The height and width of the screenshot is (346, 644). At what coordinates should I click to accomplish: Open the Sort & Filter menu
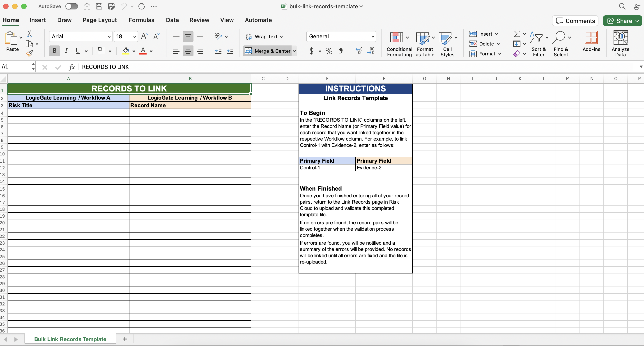pos(539,44)
